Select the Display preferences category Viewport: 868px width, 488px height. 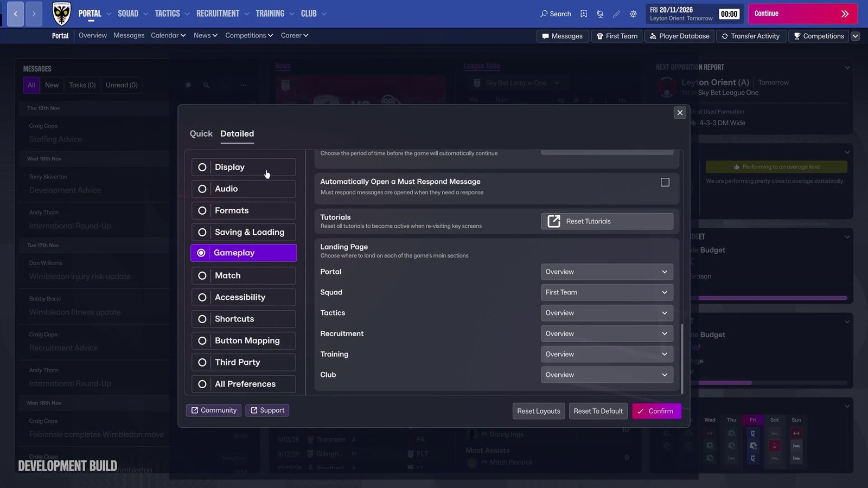point(244,167)
